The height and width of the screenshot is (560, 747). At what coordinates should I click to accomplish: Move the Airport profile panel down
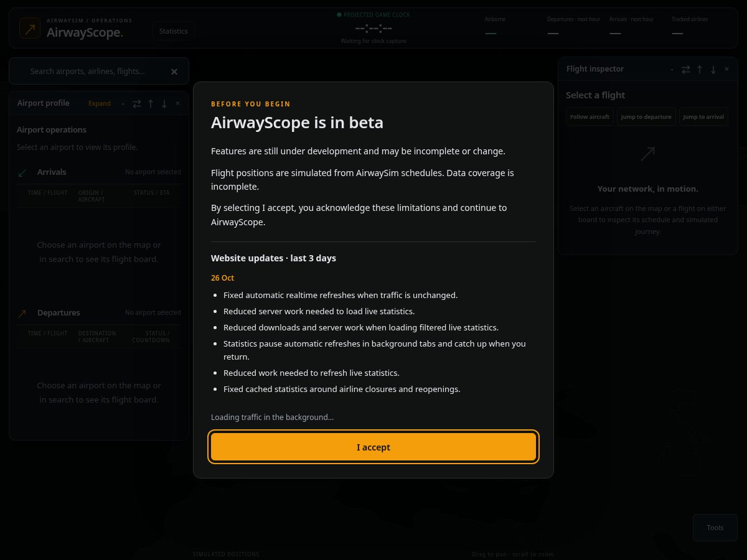(164, 103)
